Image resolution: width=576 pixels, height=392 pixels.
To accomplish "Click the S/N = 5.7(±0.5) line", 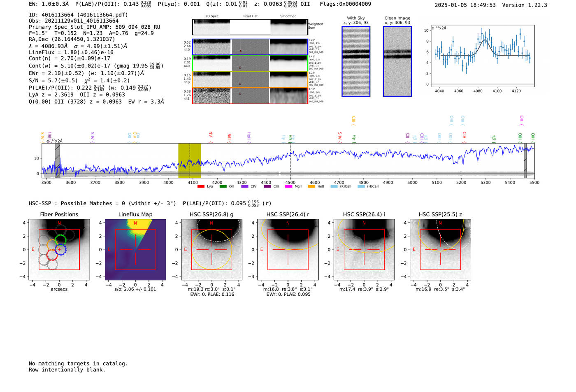I will pos(79,81).
